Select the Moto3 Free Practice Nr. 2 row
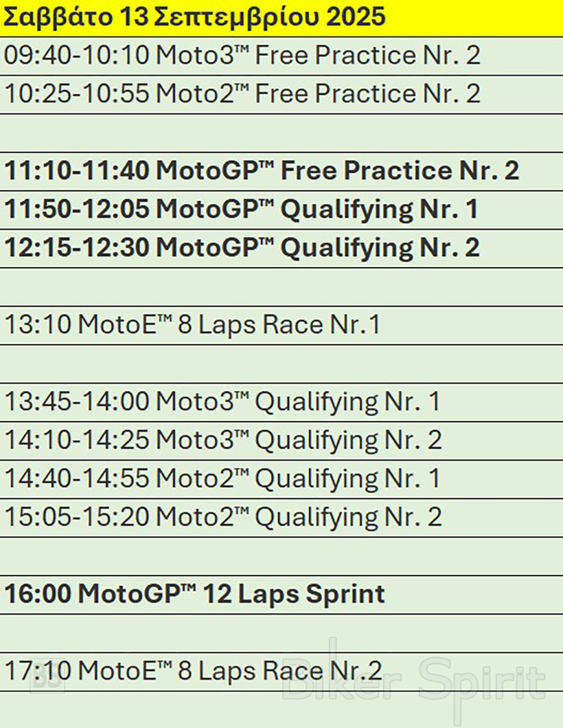 click(242, 56)
